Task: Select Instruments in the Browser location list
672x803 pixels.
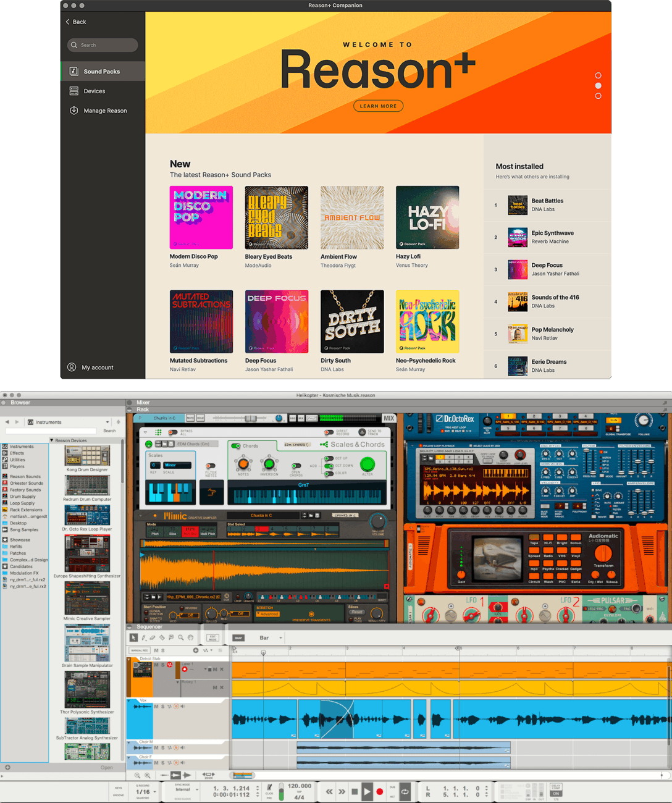Action: click(x=22, y=447)
